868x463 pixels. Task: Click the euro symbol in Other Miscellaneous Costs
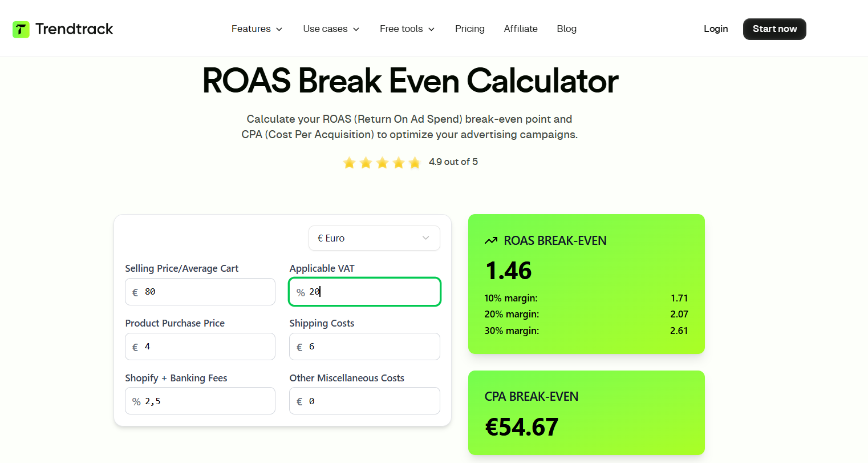pos(299,401)
